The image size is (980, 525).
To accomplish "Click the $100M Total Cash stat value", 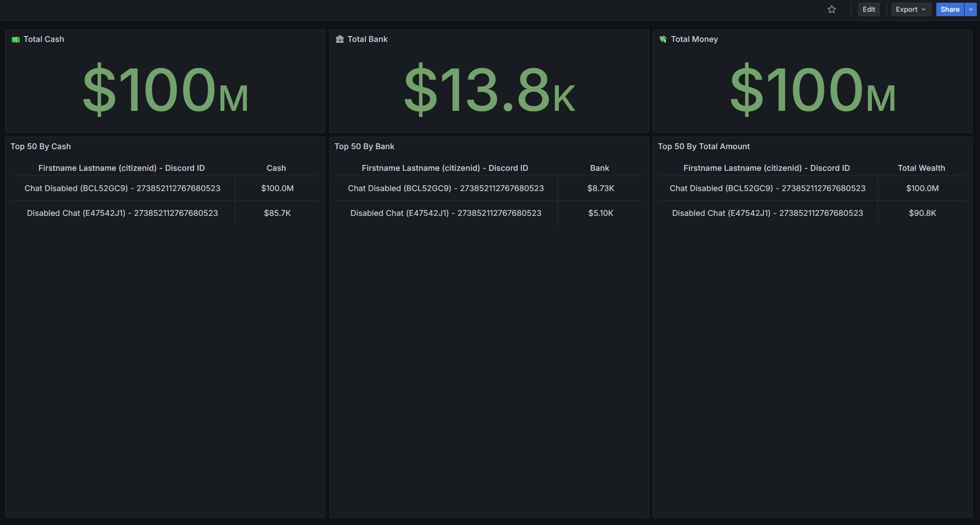I will click(x=165, y=89).
